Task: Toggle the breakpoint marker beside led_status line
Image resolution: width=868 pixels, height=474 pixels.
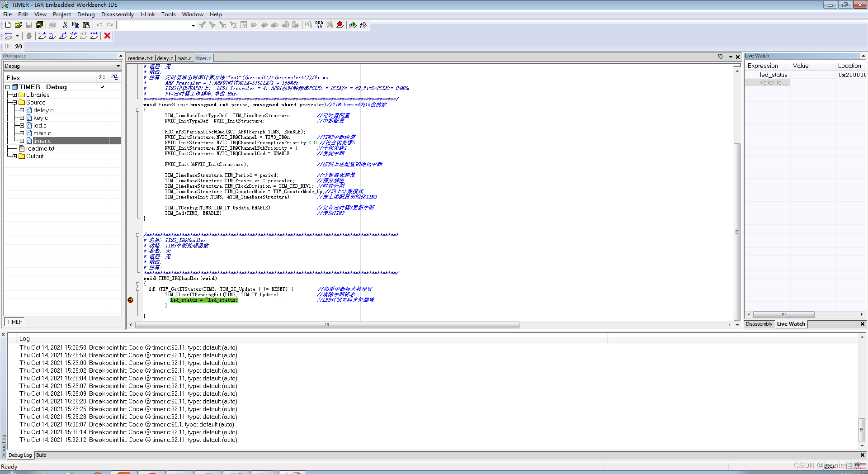Action: (131, 300)
